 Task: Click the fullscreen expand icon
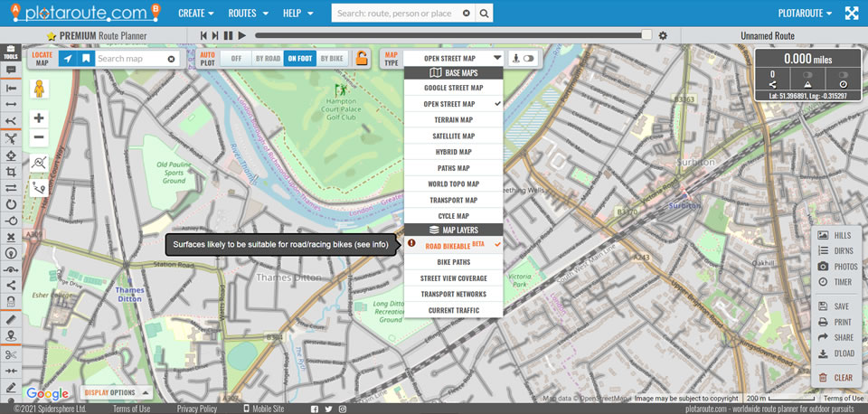pos(852,14)
